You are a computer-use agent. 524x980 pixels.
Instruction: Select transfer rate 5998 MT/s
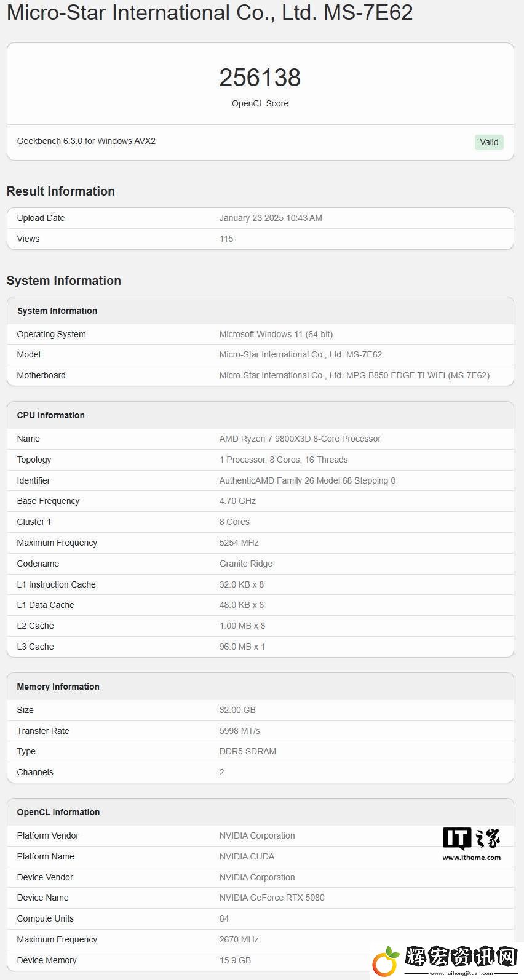(240, 731)
